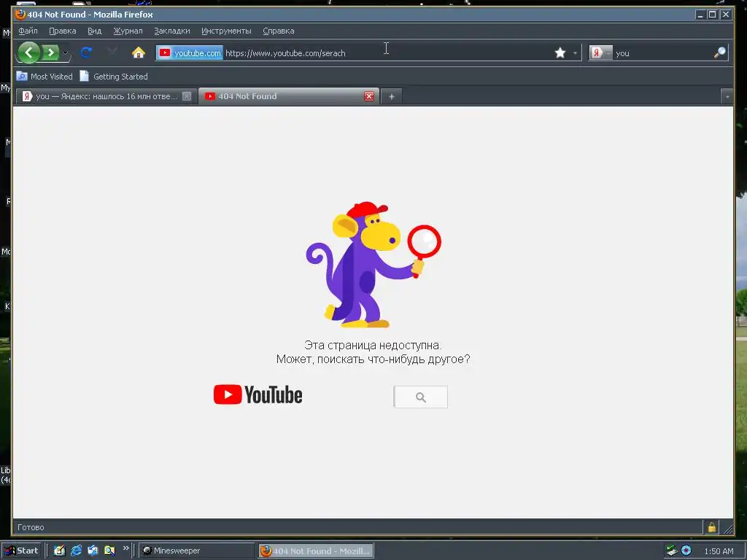
Task: Bookmark this page with the star icon
Action: 560,52
